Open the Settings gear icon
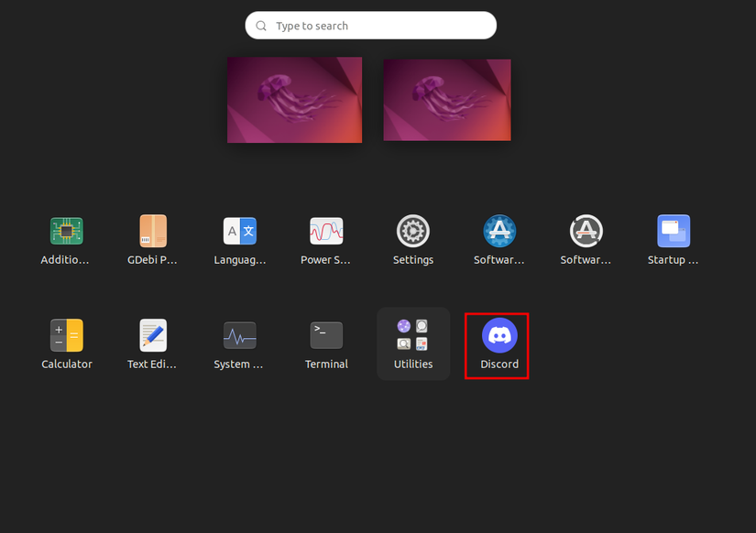Viewport: 756px width, 533px height. (x=412, y=231)
